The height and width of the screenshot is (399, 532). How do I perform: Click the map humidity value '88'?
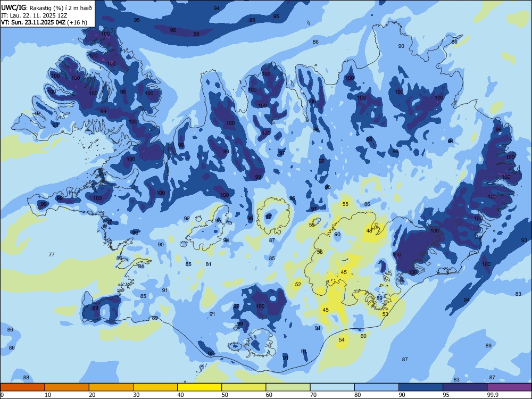[26, 378]
